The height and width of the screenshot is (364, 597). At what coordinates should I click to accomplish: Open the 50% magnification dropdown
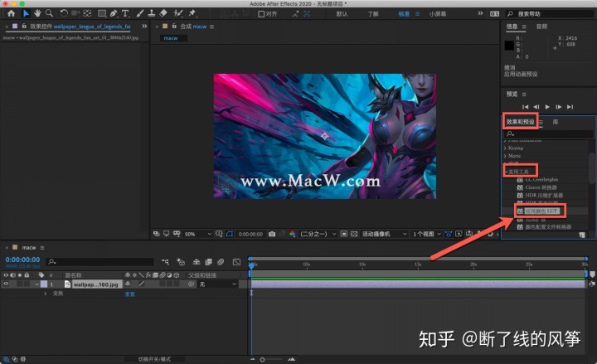[197, 234]
